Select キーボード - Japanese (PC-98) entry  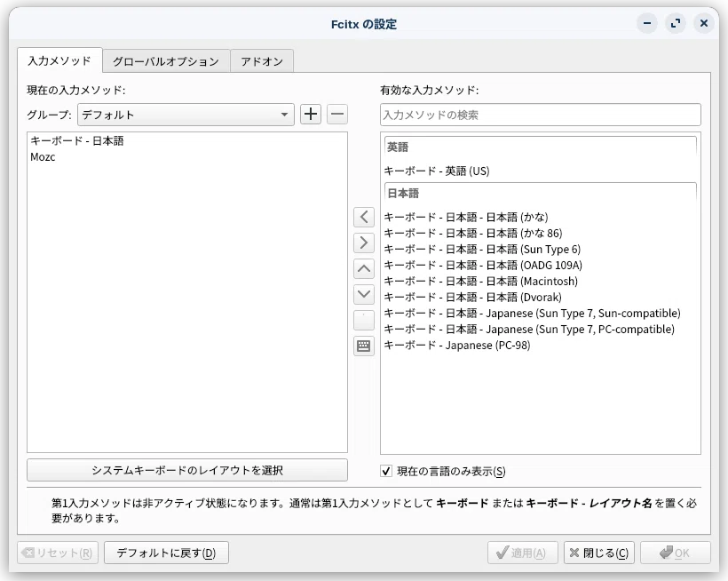click(541, 346)
